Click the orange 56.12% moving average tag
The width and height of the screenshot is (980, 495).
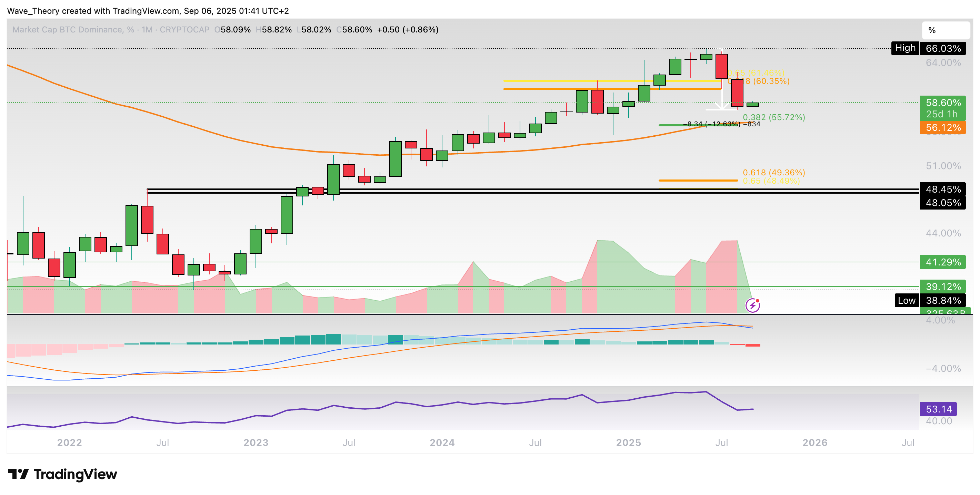click(x=942, y=128)
